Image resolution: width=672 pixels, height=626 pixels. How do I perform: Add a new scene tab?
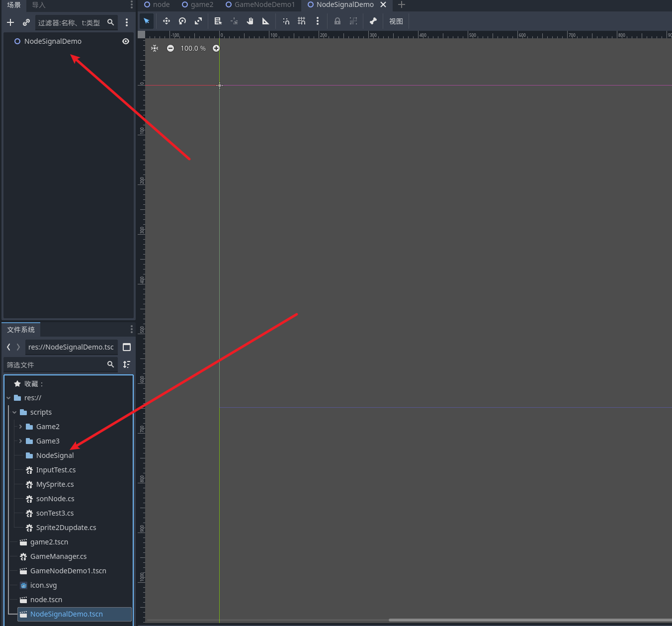[402, 4]
